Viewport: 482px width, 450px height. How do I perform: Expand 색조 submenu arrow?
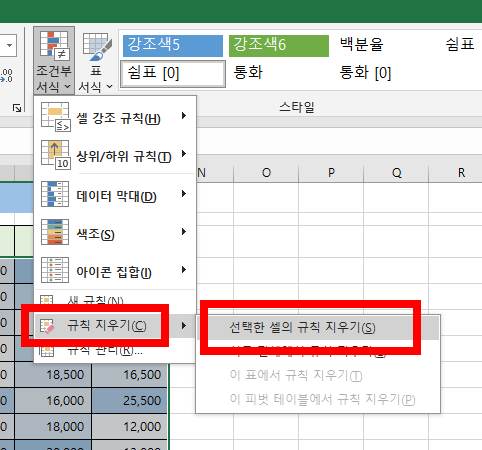point(184,231)
